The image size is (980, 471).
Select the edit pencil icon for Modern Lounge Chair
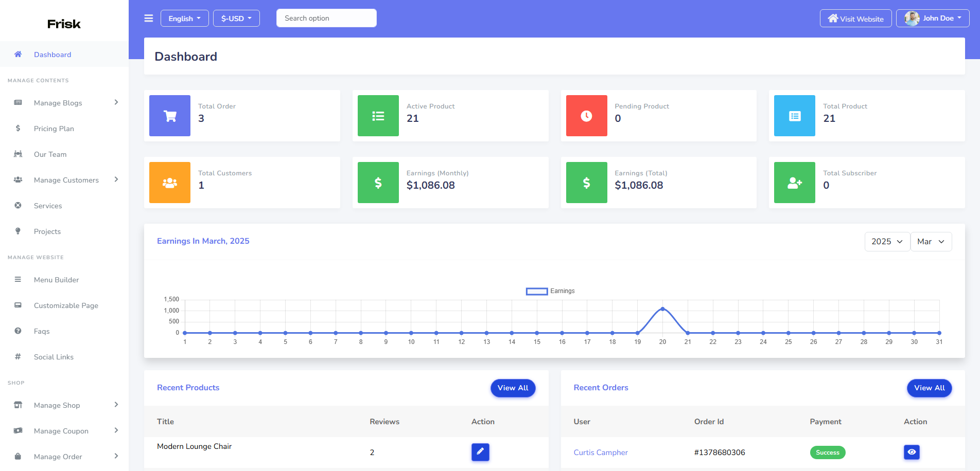pyautogui.click(x=480, y=452)
